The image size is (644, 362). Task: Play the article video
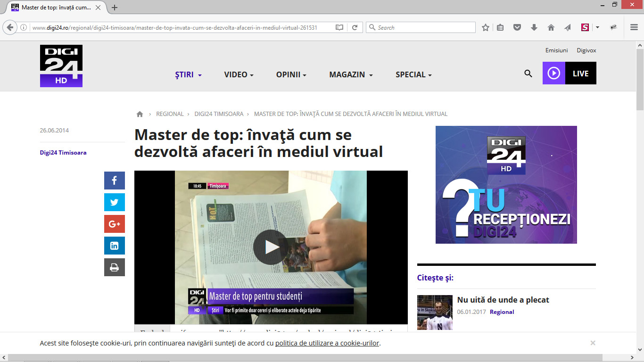(x=271, y=247)
